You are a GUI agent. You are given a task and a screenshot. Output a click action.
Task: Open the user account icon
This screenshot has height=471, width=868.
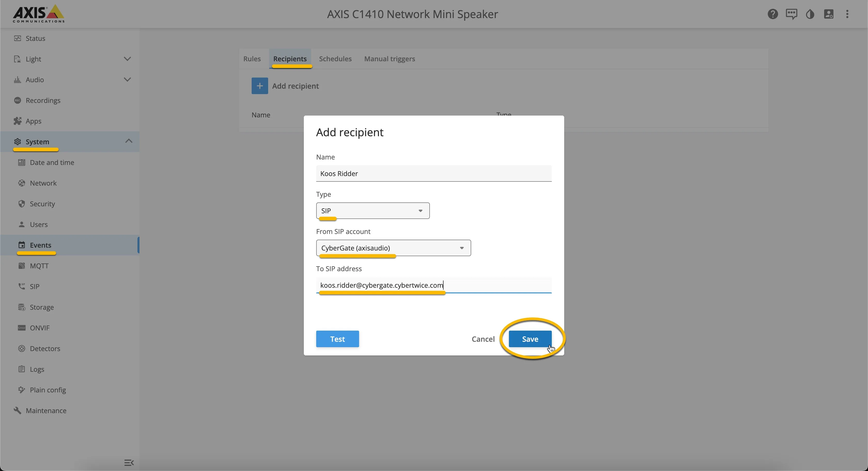click(x=828, y=14)
